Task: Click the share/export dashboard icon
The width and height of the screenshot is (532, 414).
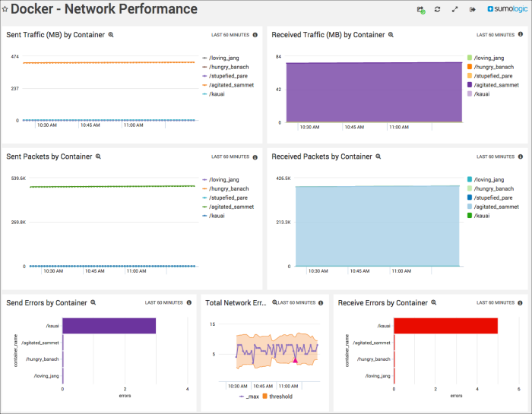Action: tap(473, 10)
